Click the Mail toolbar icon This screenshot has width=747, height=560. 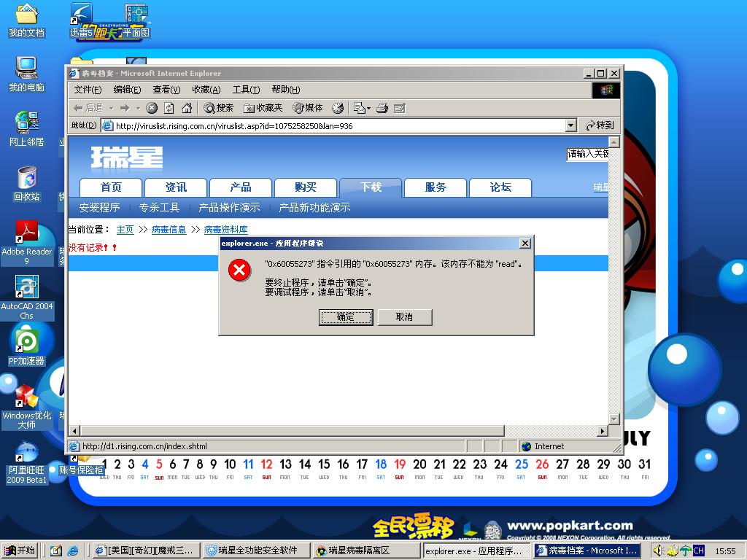pyautogui.click(x=359, y=108)
